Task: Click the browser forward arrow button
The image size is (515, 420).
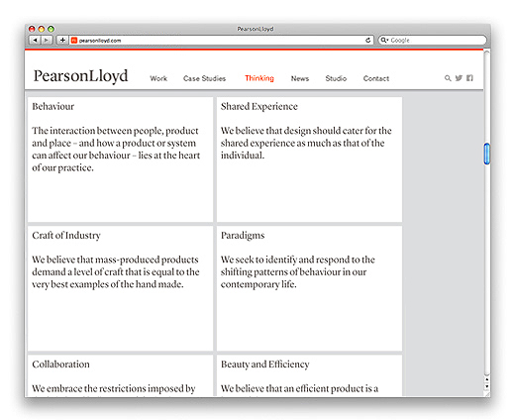Action: click(x=47, y=41)
